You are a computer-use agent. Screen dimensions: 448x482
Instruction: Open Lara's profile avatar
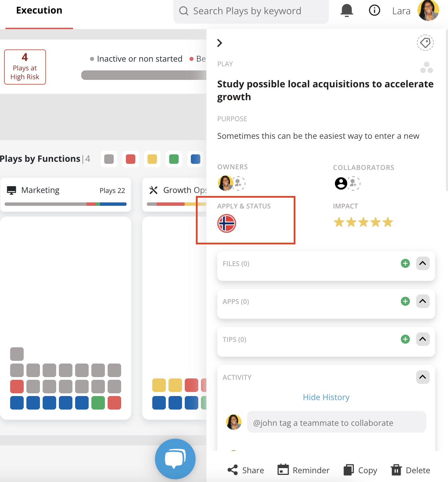428,10
